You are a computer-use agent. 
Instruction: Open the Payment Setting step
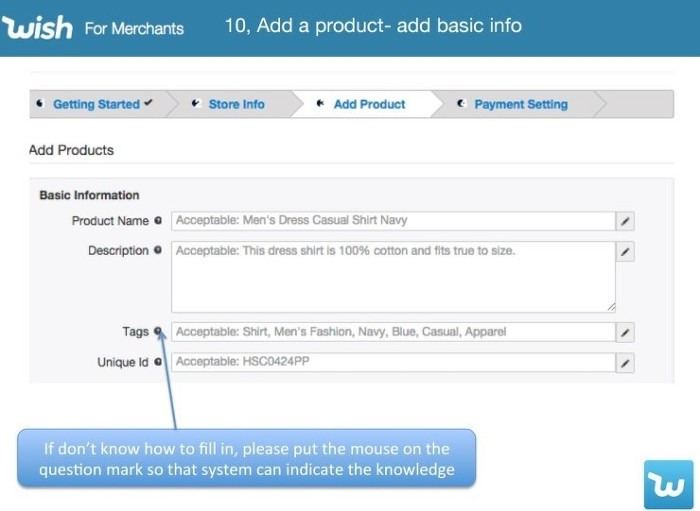tap(521, 104)
